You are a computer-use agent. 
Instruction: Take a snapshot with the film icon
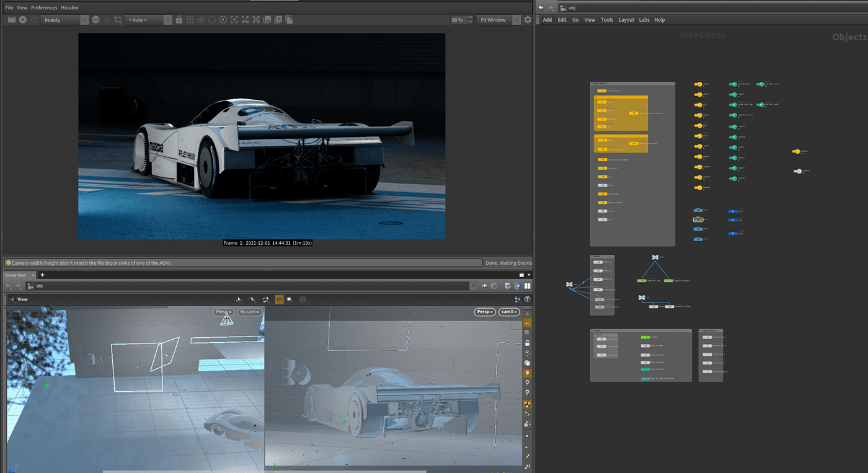(11, 19)
